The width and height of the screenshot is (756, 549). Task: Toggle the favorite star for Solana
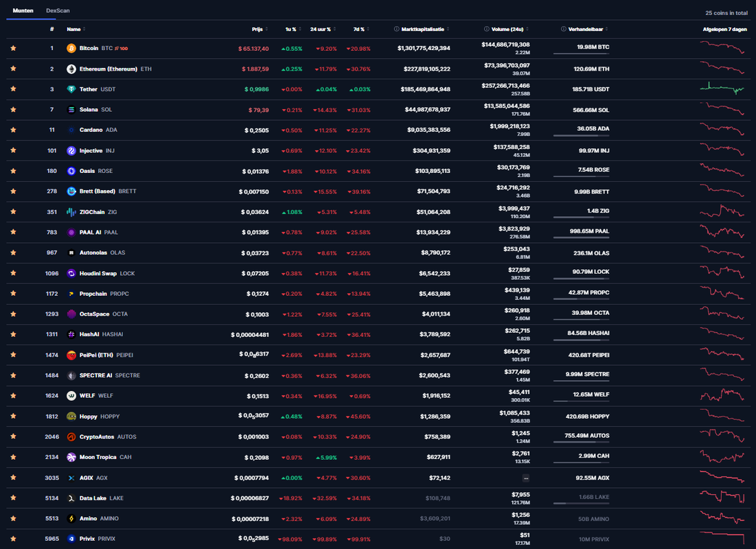click(x=14, y=109)
